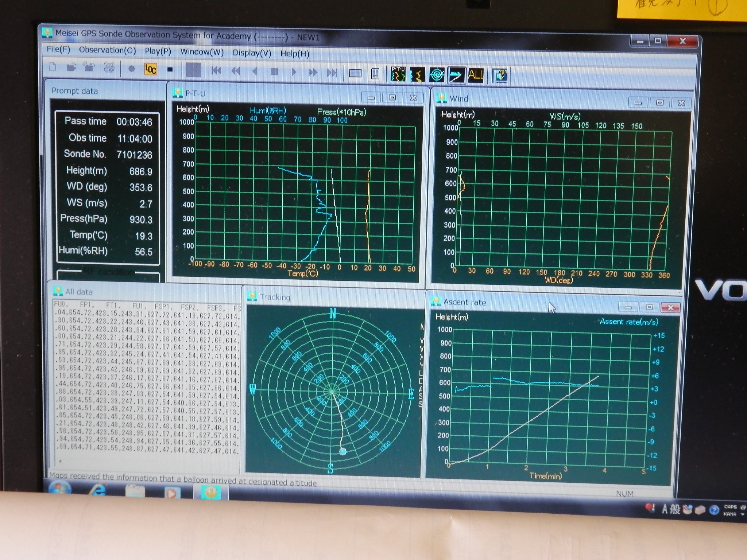Close the Wind graph window
The width and height of the screenshot is (747, 560).
(x=681, y=103)
